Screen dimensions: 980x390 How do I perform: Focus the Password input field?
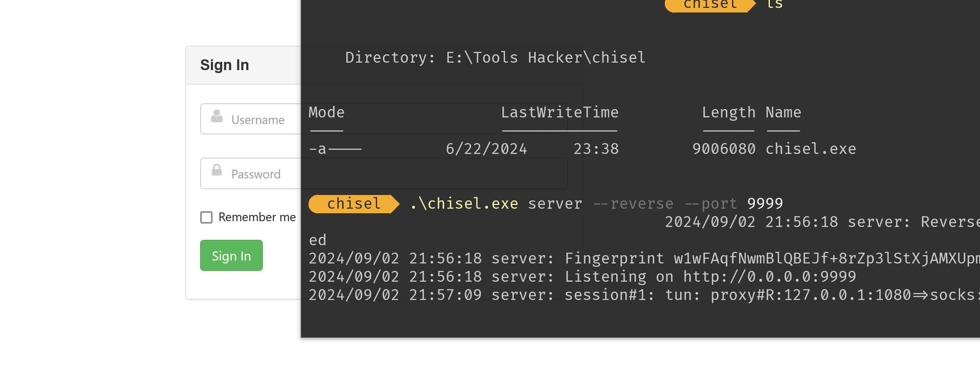250,173
